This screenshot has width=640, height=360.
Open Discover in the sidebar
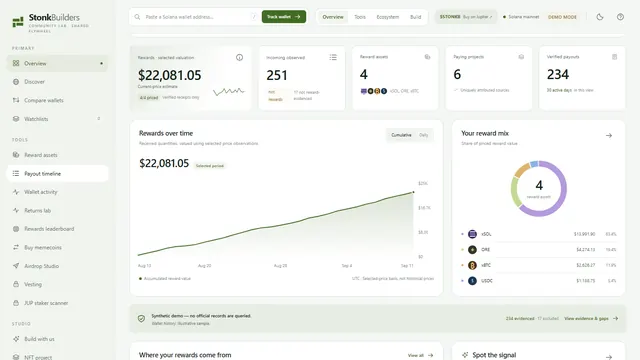tap(57, 82)
